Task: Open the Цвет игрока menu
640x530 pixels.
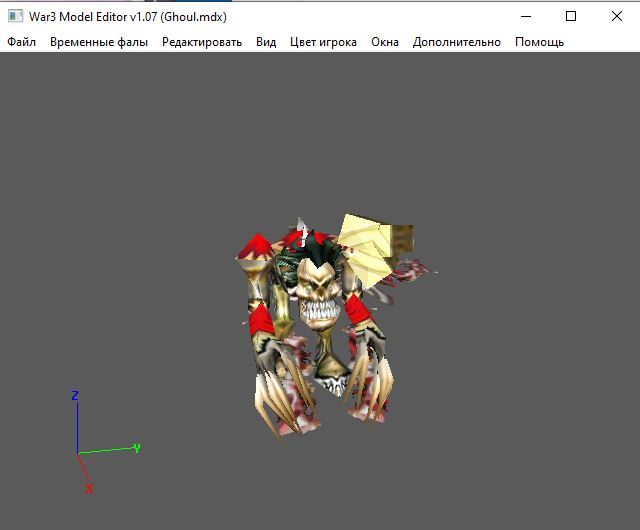Action: tap(323, 42)
